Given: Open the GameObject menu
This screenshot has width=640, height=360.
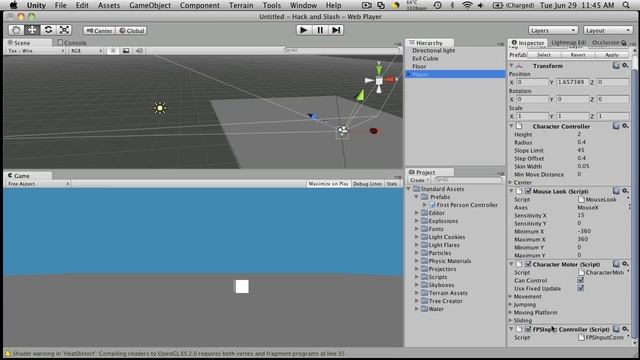Looking at the screenshot, I should pos(150,5).
